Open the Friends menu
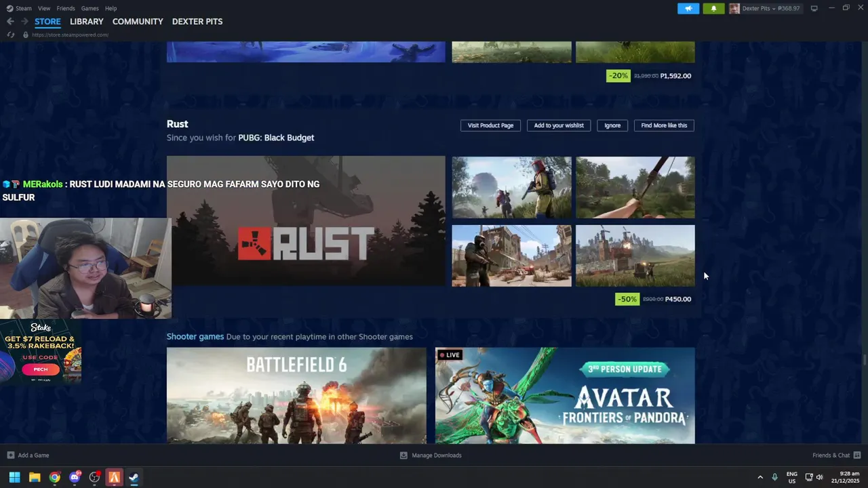The height and width of the screenshot is (488, 868). (66, 8)
